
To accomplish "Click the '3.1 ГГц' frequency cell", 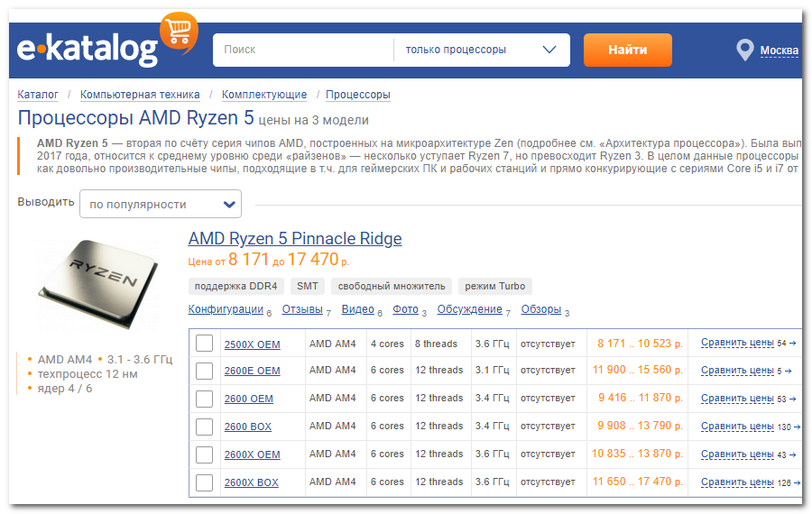I will (x=493, y=371).
